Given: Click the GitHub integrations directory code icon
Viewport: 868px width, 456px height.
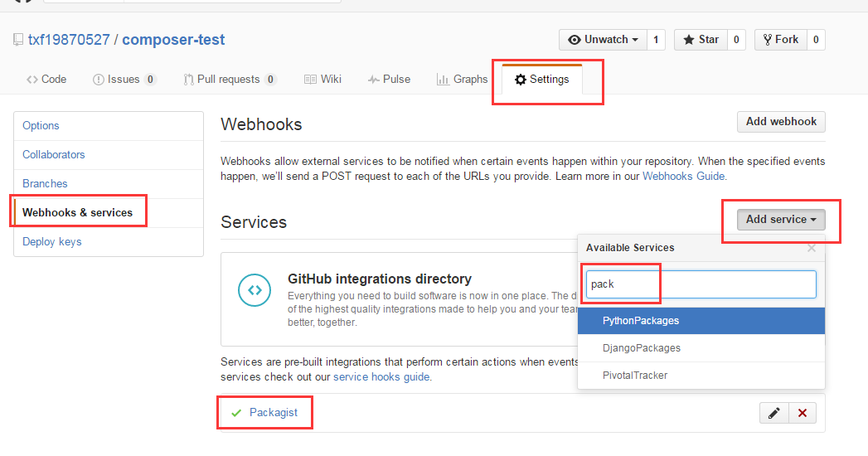Looking at the screenshot, I should tap(255, 290).
